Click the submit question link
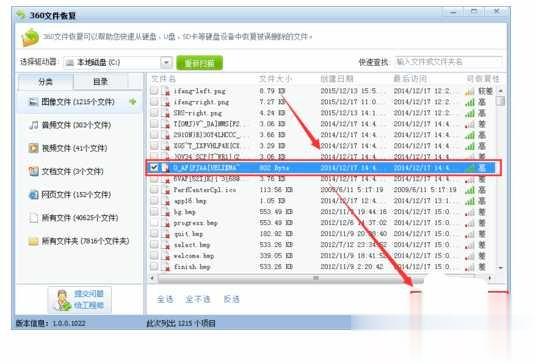This screenshot has height=364, width=536. point(89,294)
